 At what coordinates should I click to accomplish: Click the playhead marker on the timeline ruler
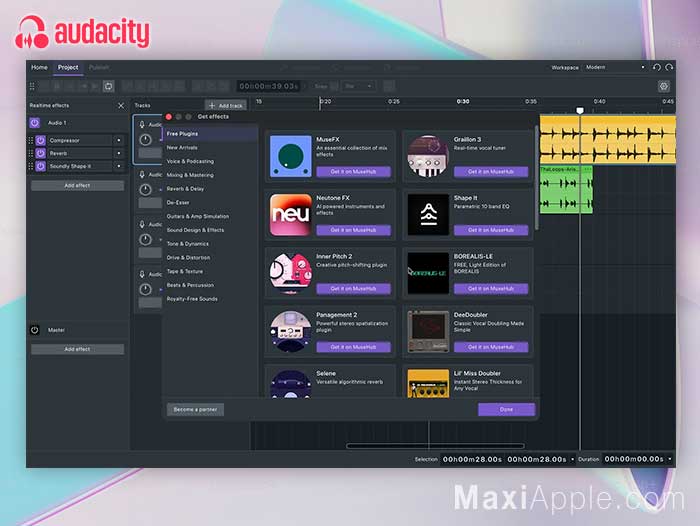579,110
